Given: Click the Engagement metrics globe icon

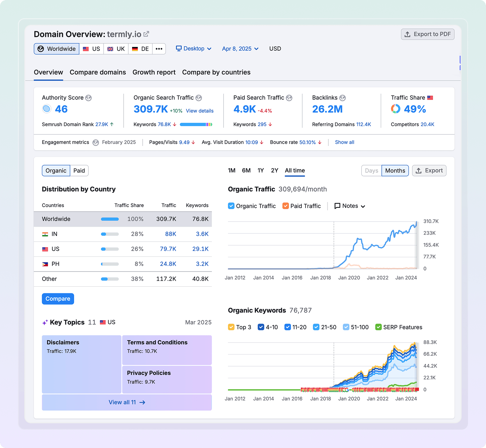Looking at the screenshot, I should (x=95, y=143).
